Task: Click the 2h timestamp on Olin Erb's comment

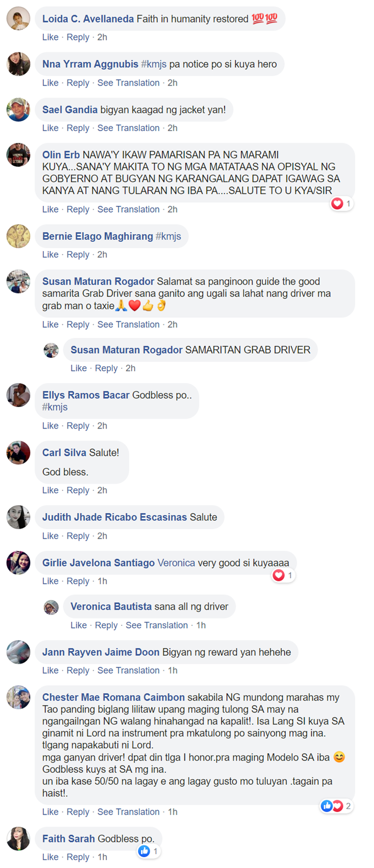Action: (x=173, y=209)
